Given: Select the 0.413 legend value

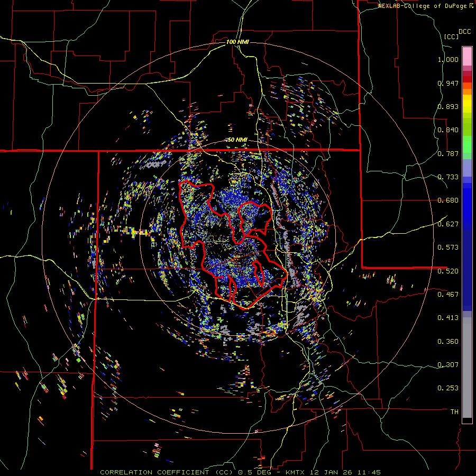Looking at the screenshot, I should (448, 318).
